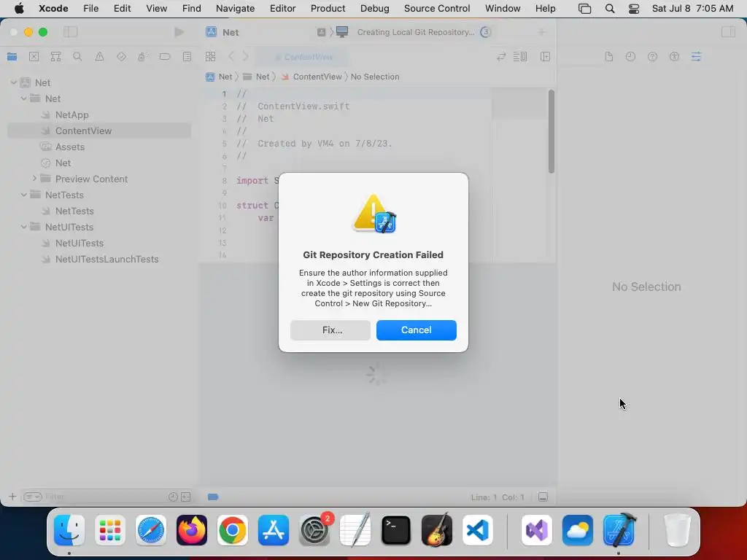Open the Navigate menu
This screenshot has width=747, height=560.
(x=236, y=8)
